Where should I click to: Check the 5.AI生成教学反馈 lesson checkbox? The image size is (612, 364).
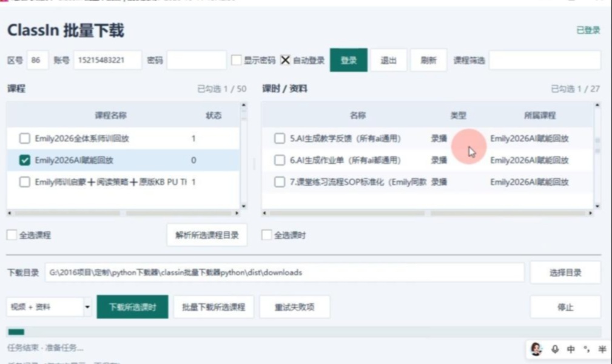pos(280,138)
